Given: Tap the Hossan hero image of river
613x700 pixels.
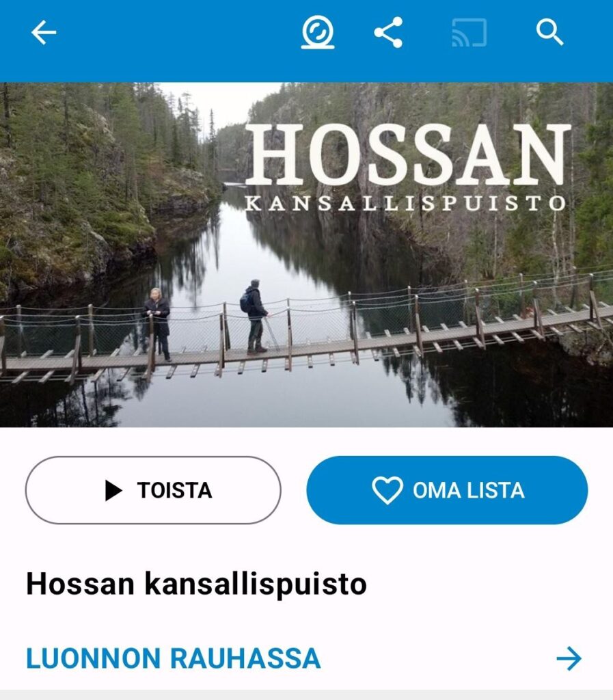Looking at the screenshot, I should [306, 255].
